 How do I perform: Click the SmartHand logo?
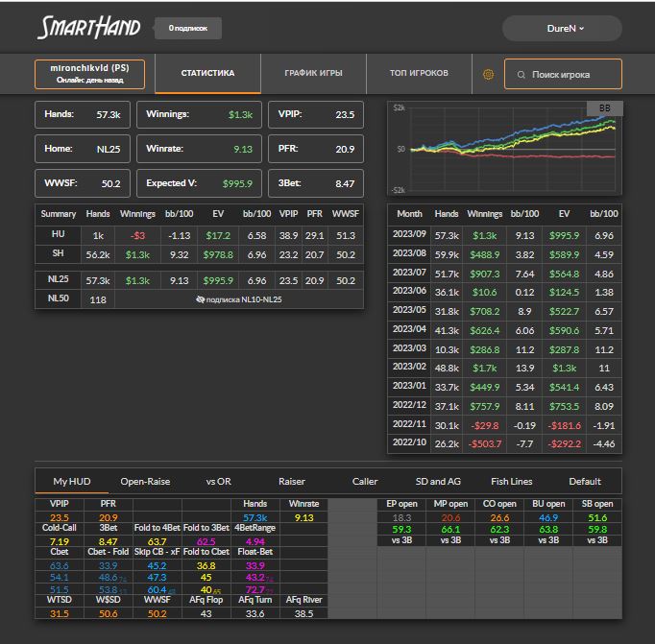(88, 28)
